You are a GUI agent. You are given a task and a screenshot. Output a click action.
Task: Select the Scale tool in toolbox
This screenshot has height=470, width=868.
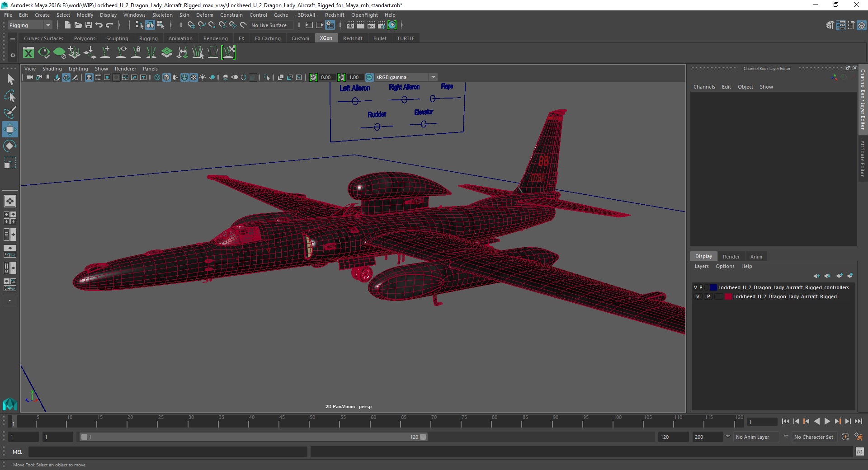[x=10, y=163]
